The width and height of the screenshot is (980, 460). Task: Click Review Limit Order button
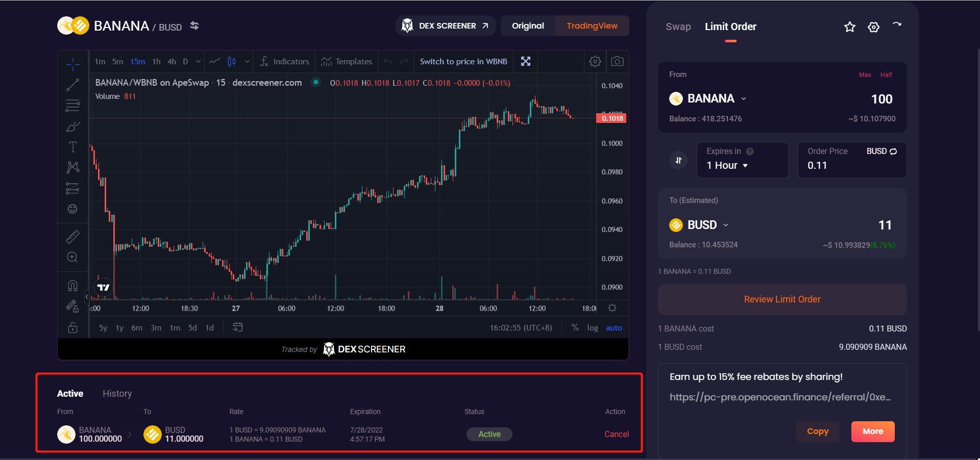coord(782,299)
